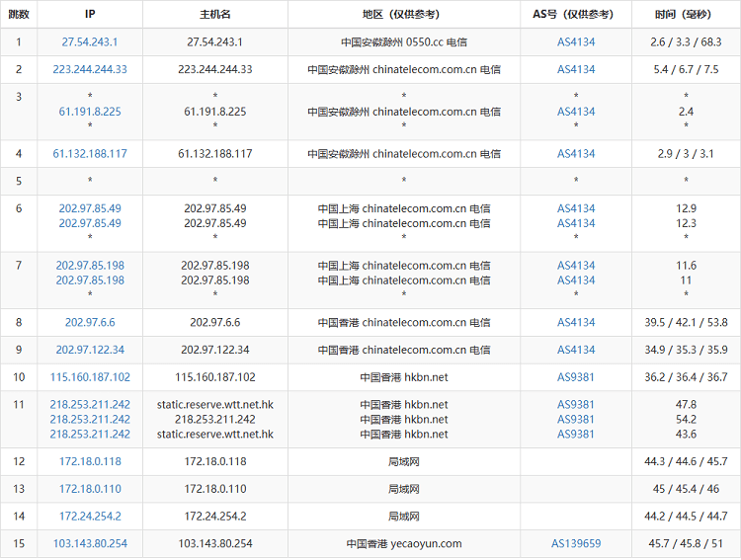Select hostname cell 223.244.244.33

tap(215, 69)
